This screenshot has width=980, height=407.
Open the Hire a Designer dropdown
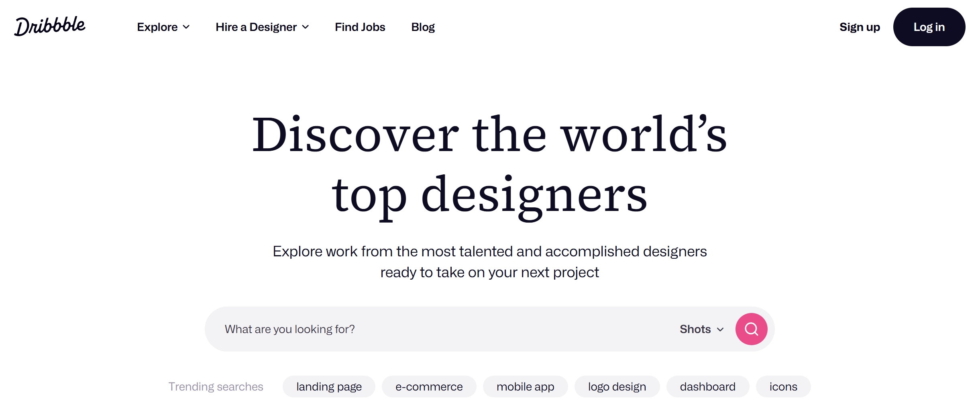pyautogui.click(x=262, y=27)
